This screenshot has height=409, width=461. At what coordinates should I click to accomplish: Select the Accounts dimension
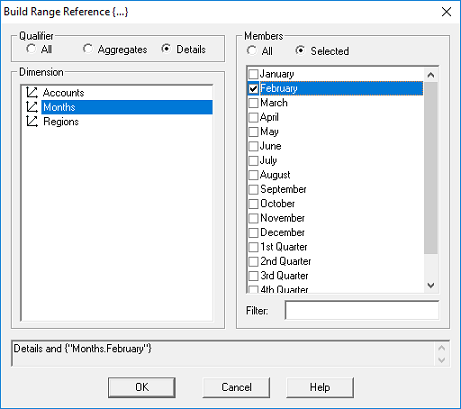[63, 92]
